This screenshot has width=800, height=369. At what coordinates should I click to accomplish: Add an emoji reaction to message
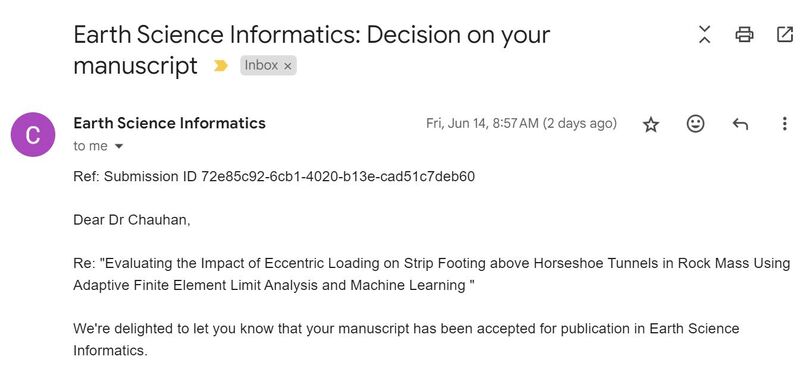(695, 124)
